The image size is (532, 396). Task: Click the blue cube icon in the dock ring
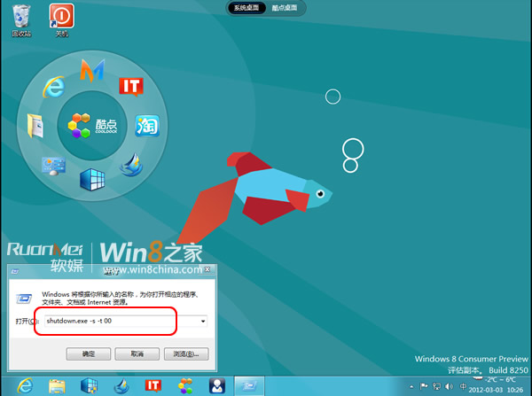click(92, 180)
